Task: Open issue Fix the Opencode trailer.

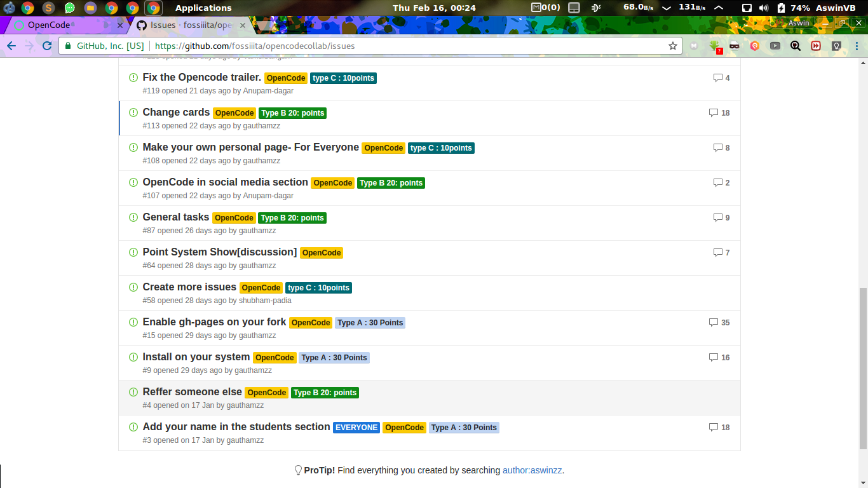Action: (202, 78)
